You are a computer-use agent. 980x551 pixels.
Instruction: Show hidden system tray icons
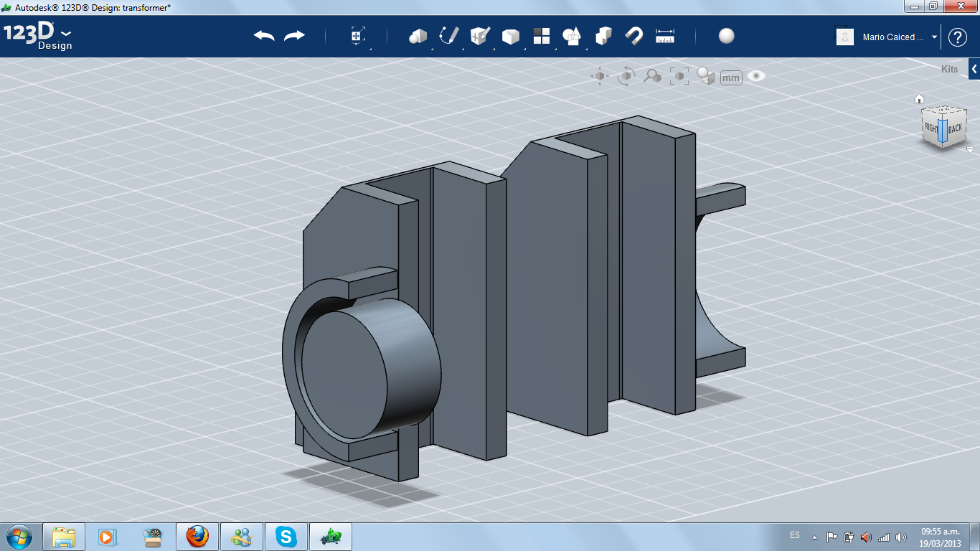click(x=814, y=537)
